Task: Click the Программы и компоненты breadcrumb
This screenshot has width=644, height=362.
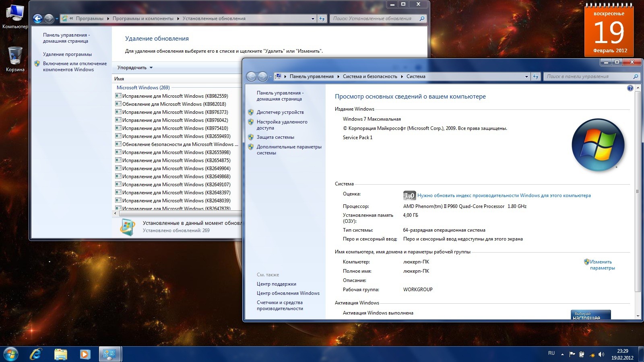Action: [143, 19]
